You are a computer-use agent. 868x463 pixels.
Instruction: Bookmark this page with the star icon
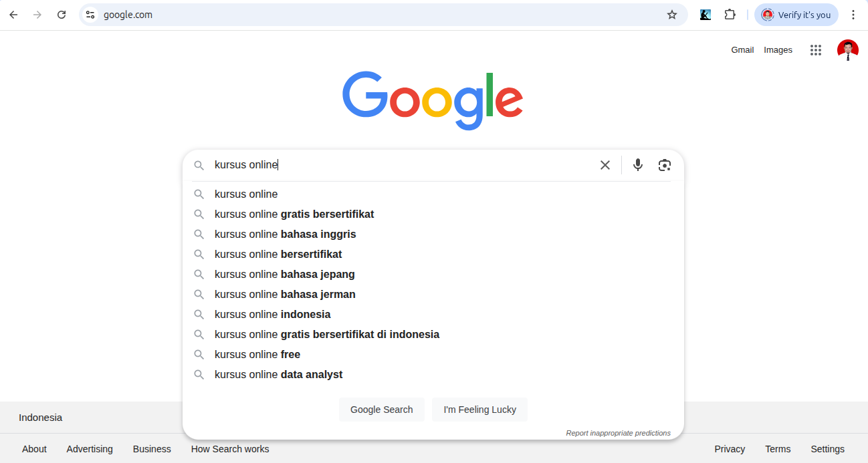[x=672, y=15]
